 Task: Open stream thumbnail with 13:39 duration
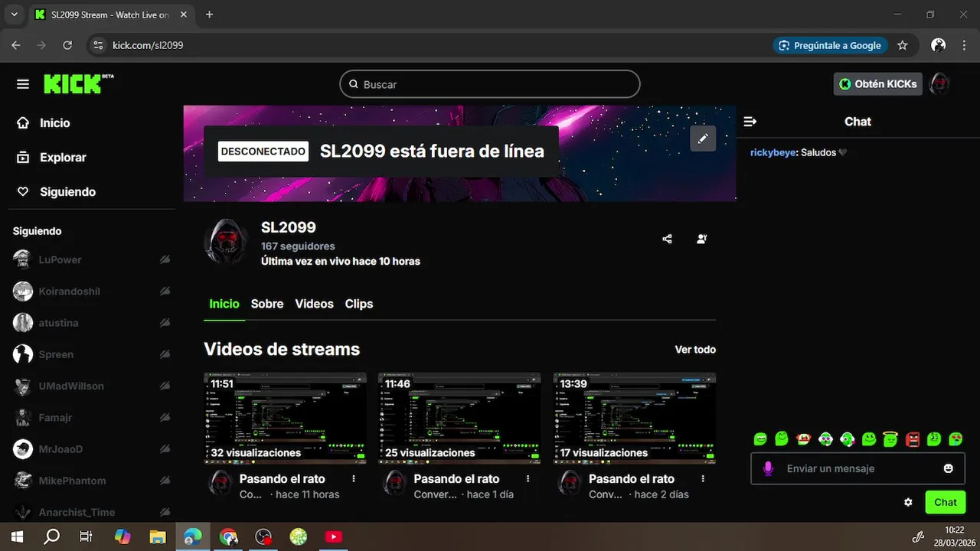635,418
